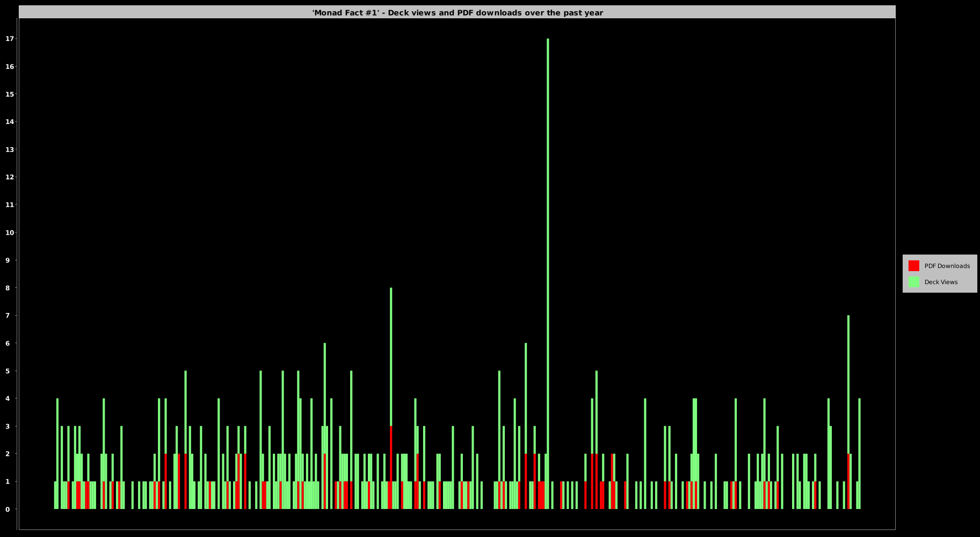Viewport: 980px width, 537px height.
Task: Click the y-axis label 0
Action: 8,509
